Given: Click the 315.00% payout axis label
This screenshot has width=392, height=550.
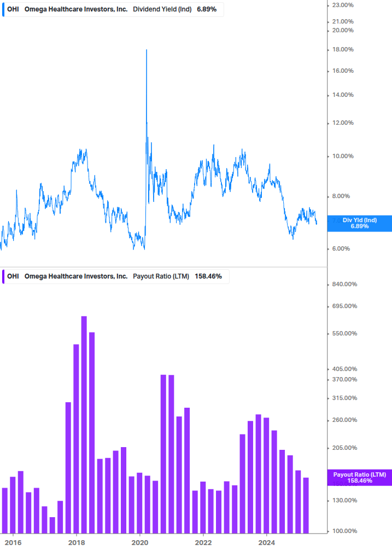Looking at the screenshot, I should [344, 398].
